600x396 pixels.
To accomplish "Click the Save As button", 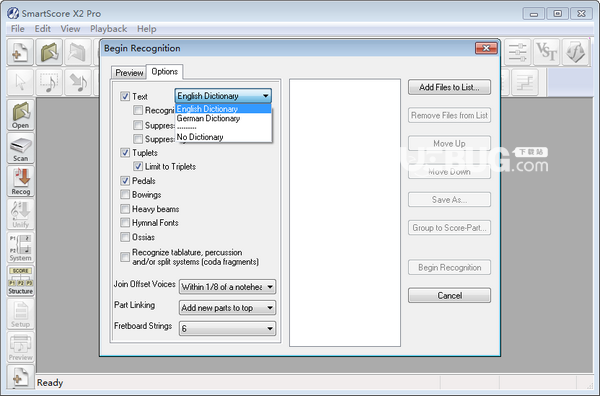I will (449, 200).
